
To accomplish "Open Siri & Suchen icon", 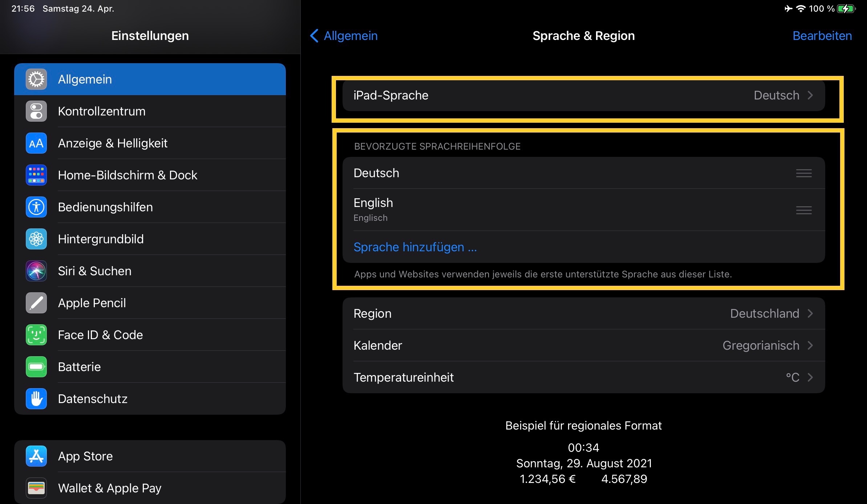I will pos(36,271).
